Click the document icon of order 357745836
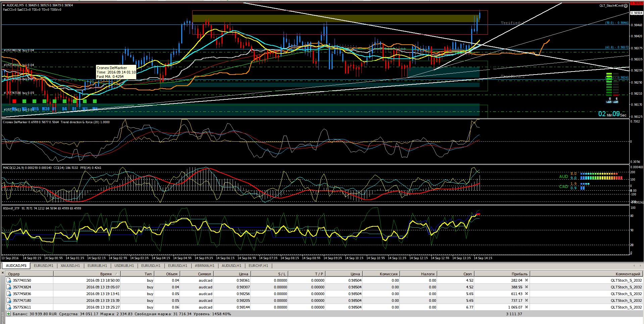 point(9,294)
